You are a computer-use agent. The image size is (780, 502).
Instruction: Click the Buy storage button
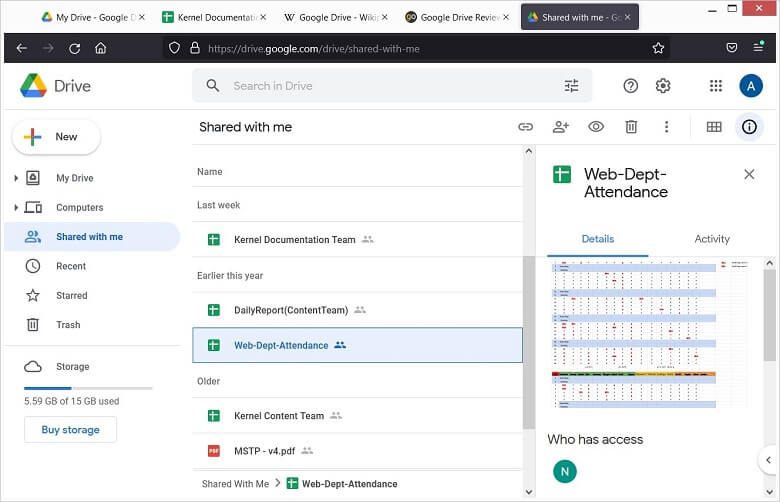coord(70,430)
